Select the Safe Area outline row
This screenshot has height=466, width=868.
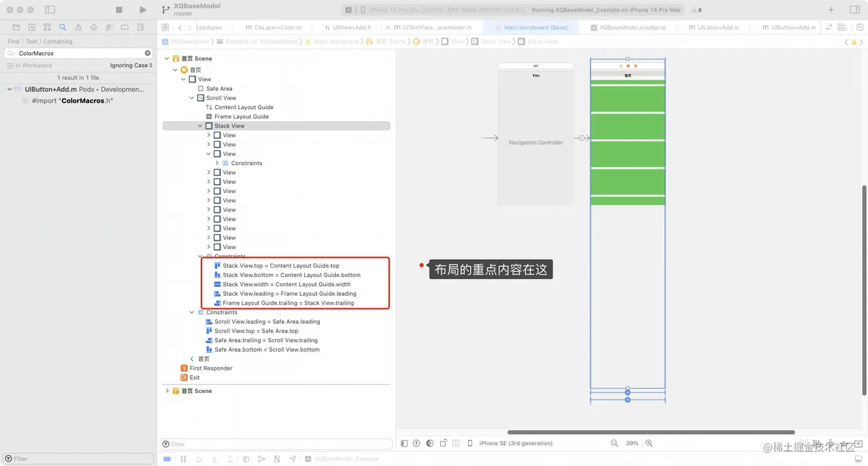point(219,88)
